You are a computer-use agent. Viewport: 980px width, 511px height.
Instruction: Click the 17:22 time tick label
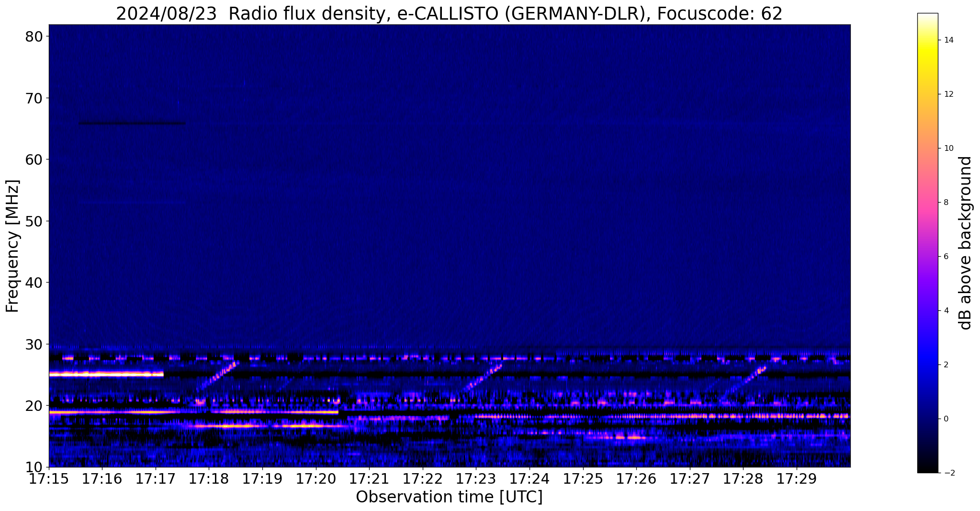pos(423,479)
